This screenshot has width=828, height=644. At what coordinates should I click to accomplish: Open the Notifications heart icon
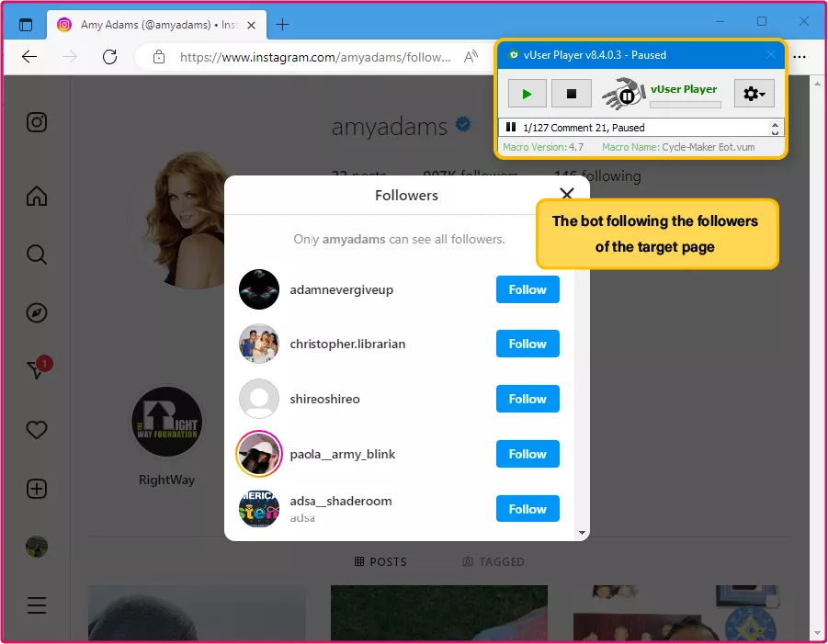(x=37, y=430)
